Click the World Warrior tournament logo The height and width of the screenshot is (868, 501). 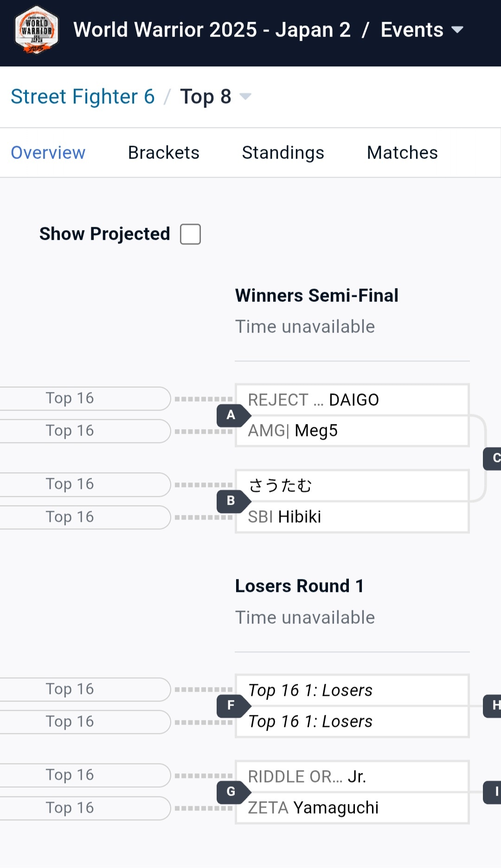(x=36, y=30)
